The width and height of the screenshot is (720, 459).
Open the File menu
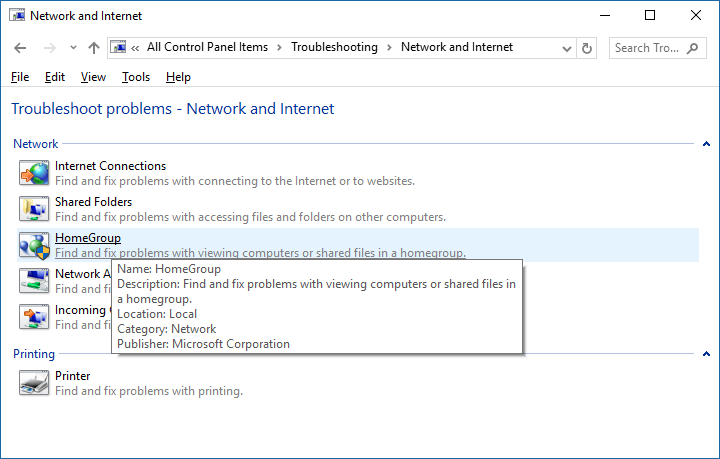click(x=20, y=77)
